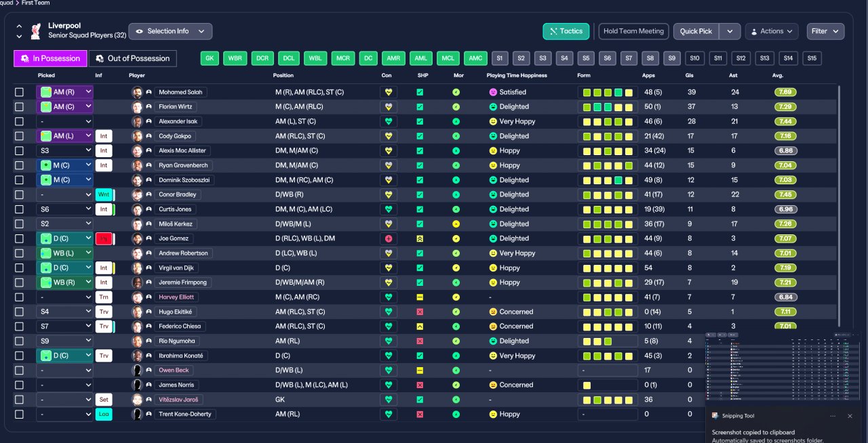Open the Selection Info dropdown
Viewport: 868px width, 443px height.
[x=170, y=31]
